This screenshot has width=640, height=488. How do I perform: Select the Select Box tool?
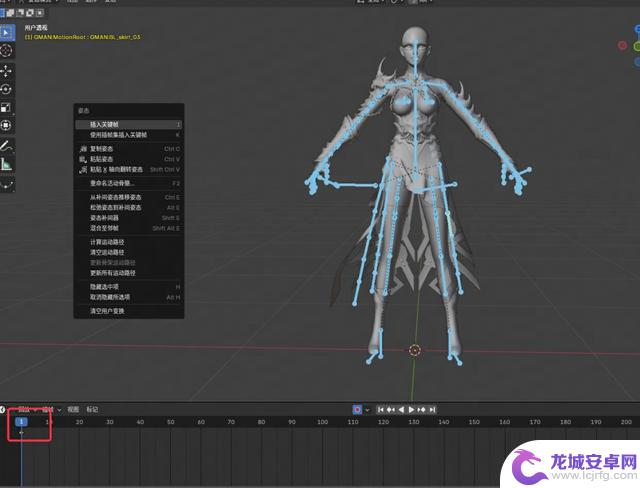[x=6, y=33]
